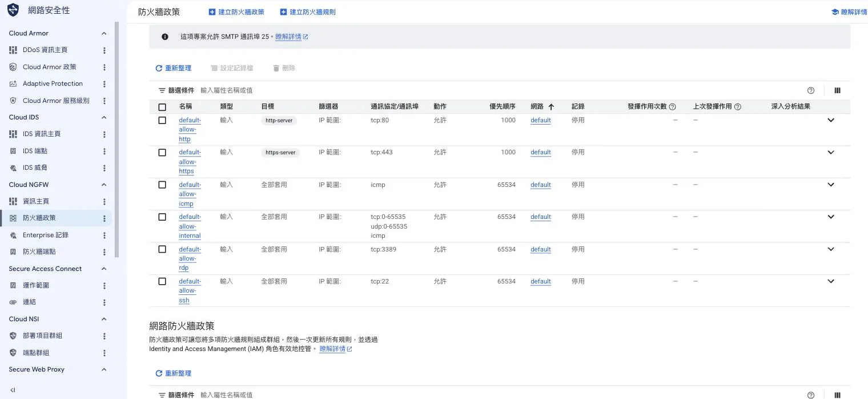
Task: Open the column display options icon
Action: click(837, 90)
